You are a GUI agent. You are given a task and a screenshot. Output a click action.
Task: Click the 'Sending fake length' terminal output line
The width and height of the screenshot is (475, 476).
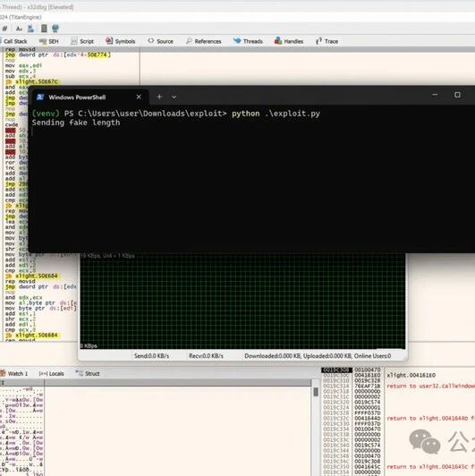pos(76,123)
